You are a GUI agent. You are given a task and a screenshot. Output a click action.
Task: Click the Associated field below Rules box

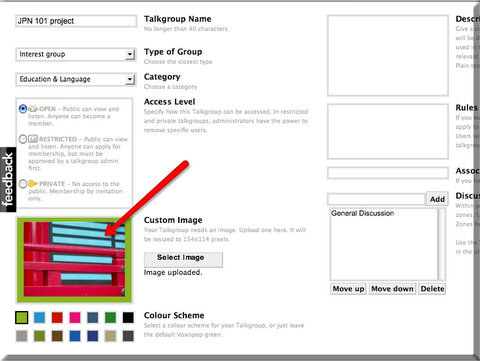(388, 173)
